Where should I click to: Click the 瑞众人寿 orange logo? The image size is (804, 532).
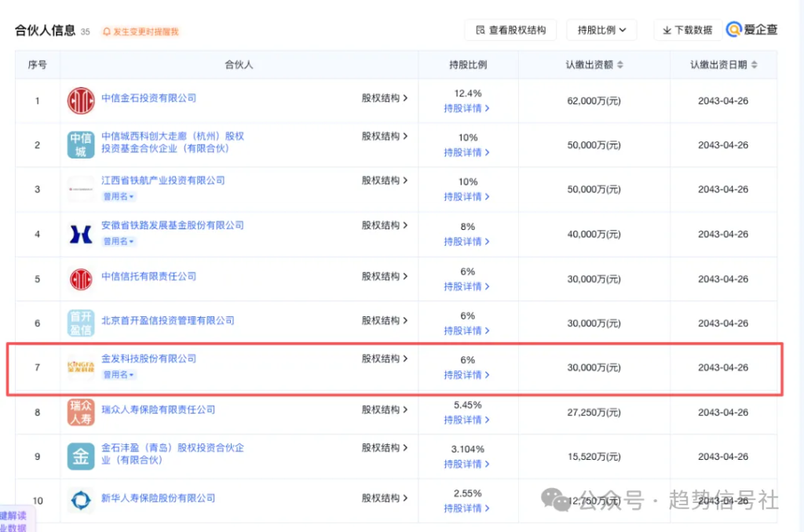pos(81,412)
